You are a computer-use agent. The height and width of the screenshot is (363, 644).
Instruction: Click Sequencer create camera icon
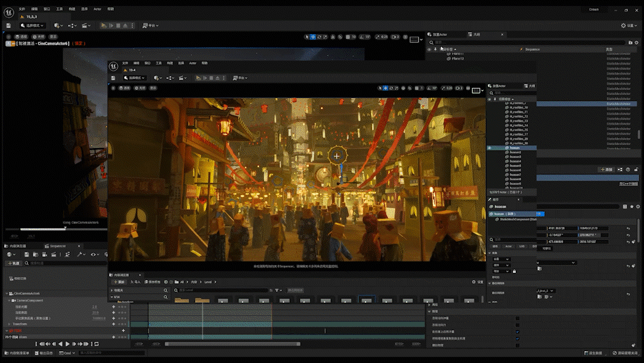[45, 254]
